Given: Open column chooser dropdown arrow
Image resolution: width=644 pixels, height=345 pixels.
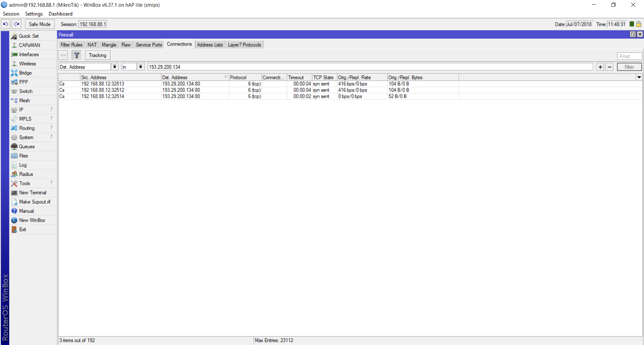Looking at the screenshot, I should point(639,77).
